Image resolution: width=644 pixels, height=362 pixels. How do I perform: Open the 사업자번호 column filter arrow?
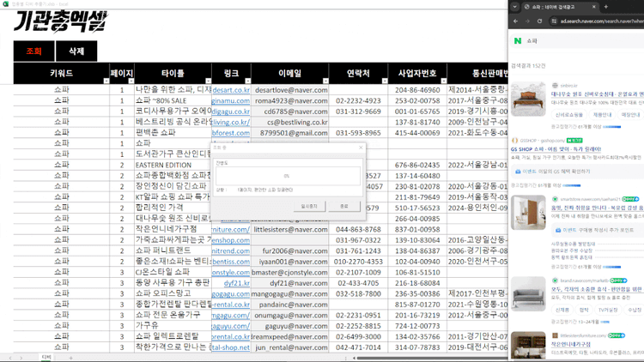coord(444,81)
